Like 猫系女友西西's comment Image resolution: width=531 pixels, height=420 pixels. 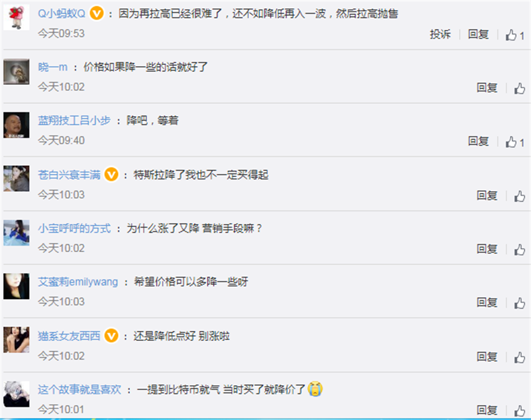(x=520, y=357)
